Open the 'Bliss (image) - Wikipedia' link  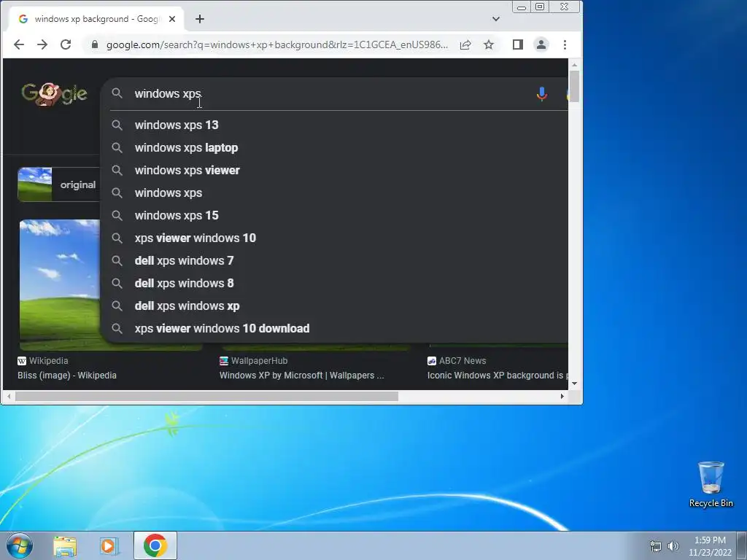coord(67,376)
